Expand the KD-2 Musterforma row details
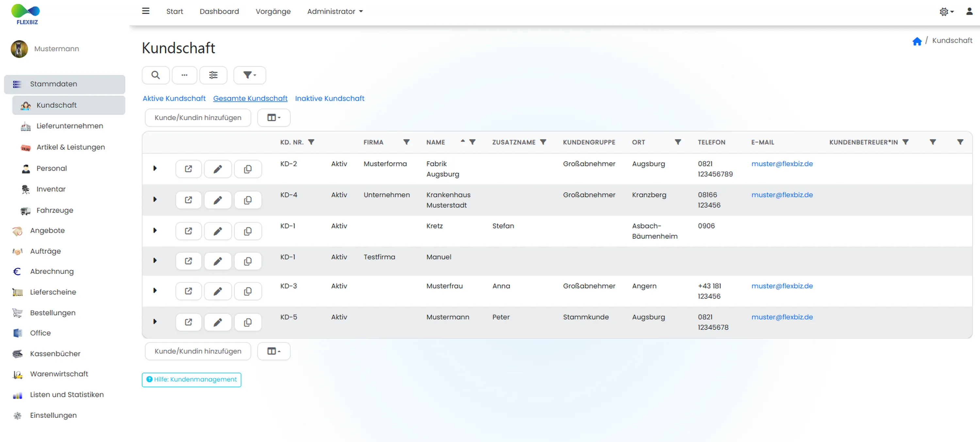 tap(155, 168)
